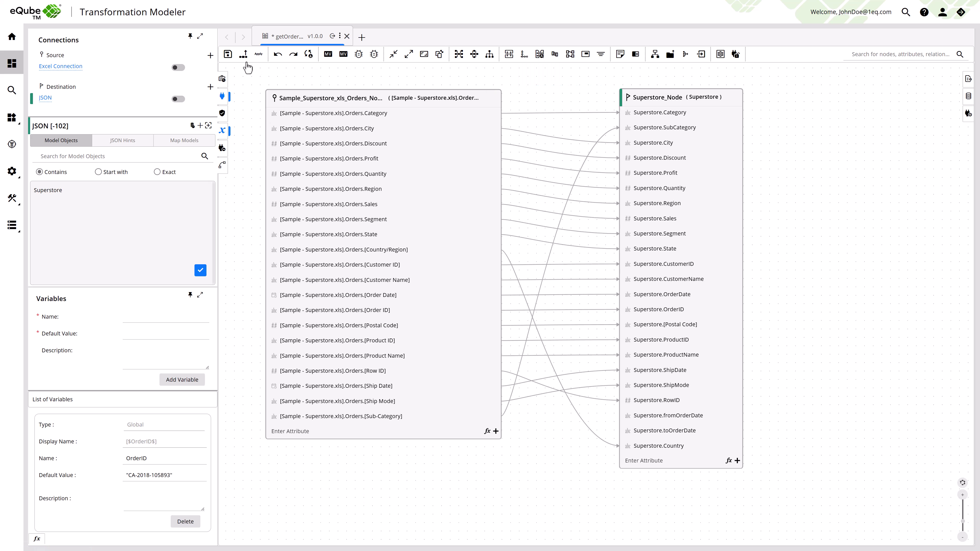Image resolution: width=980 pixels, height=551 pixels.
Task: Open the JSON destination link
Action: coord(45,98)
